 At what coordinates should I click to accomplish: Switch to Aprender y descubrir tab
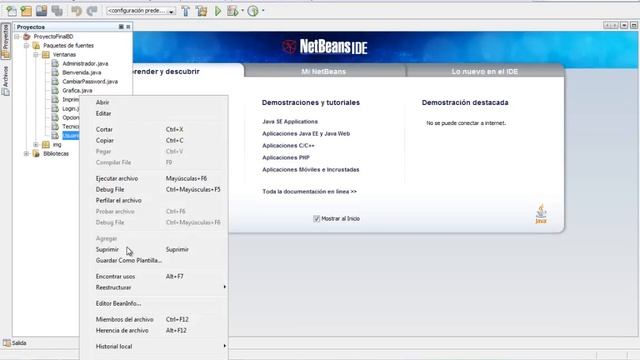tap(188, 71)
